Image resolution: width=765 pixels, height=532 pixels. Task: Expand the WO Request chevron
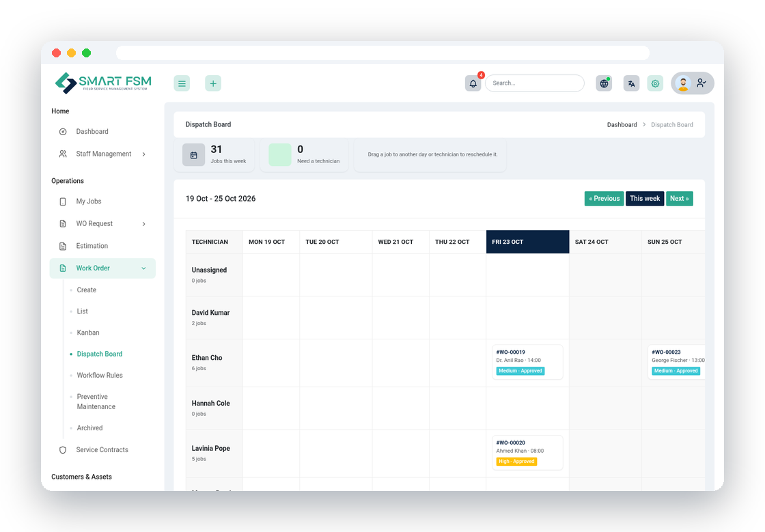point(144,224)
